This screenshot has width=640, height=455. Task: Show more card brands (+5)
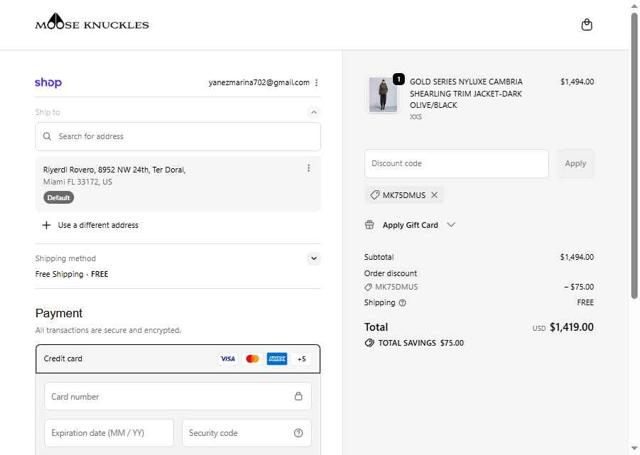(x=302, y=359)
